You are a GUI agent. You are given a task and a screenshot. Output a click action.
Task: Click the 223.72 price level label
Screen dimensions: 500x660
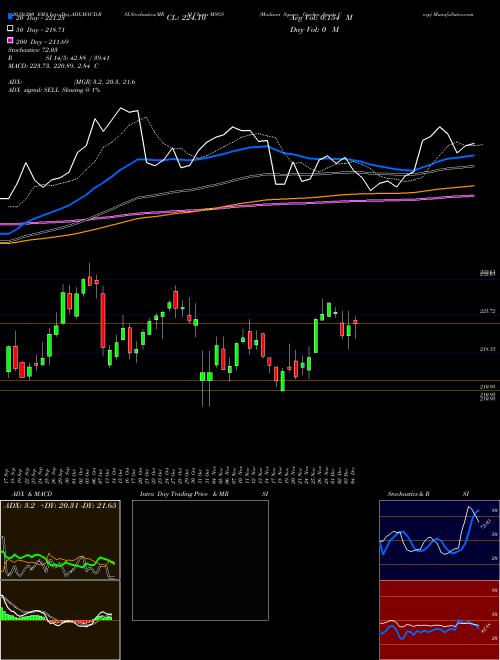click(487, 311)
